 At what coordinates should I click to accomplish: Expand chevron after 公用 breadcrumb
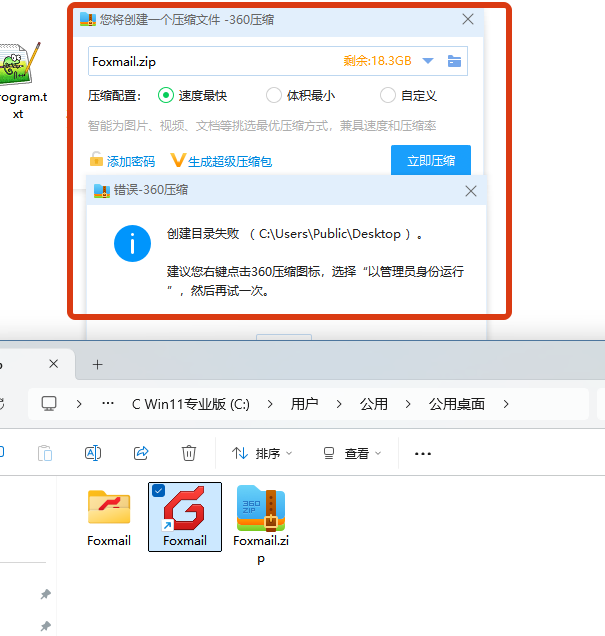point(408,404)
